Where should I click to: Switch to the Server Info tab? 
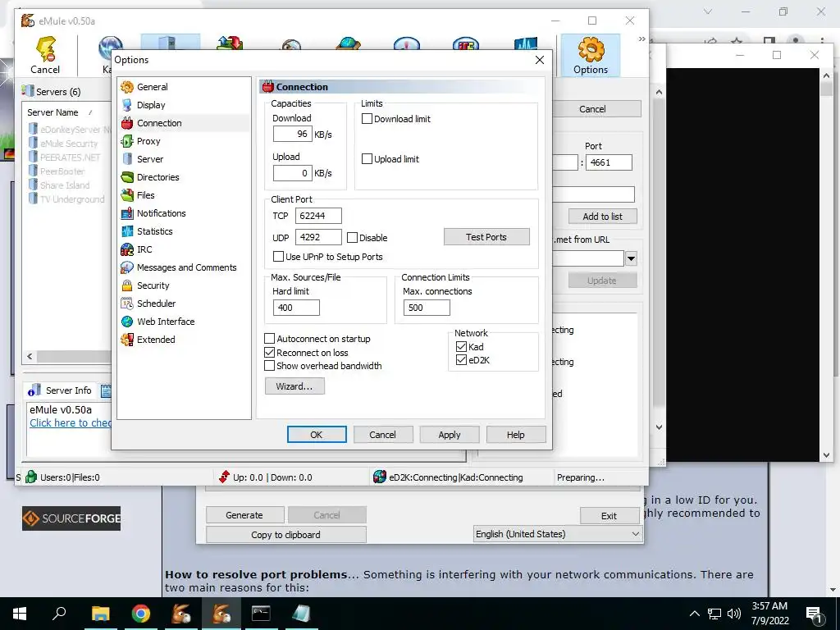63,390
